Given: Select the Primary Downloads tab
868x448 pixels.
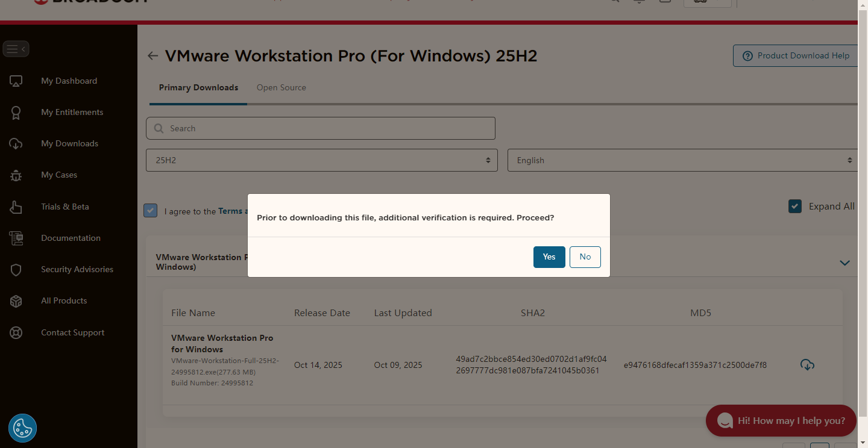Looking at the screenshot, I should point(198,87).
